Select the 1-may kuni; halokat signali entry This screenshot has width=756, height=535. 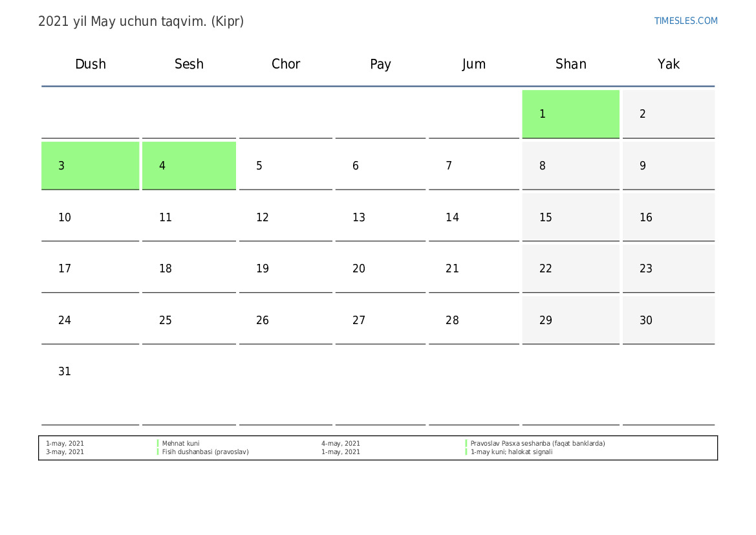[x=511, y=452]
